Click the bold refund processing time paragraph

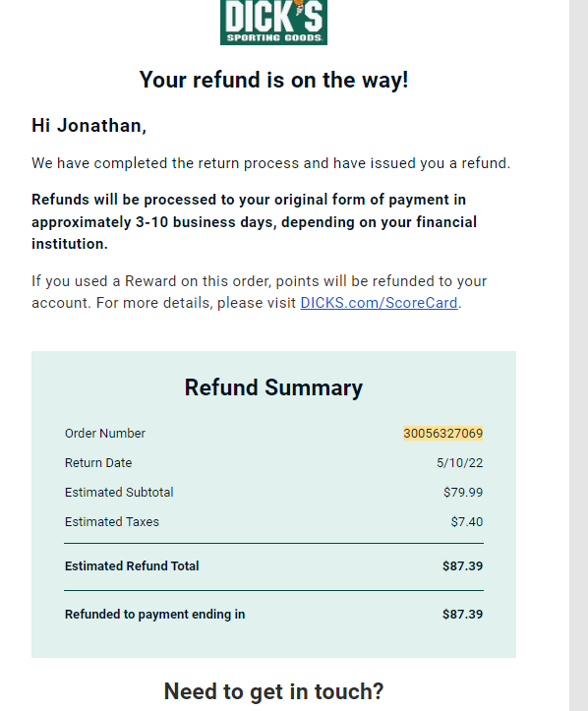[x=254, y=221]
